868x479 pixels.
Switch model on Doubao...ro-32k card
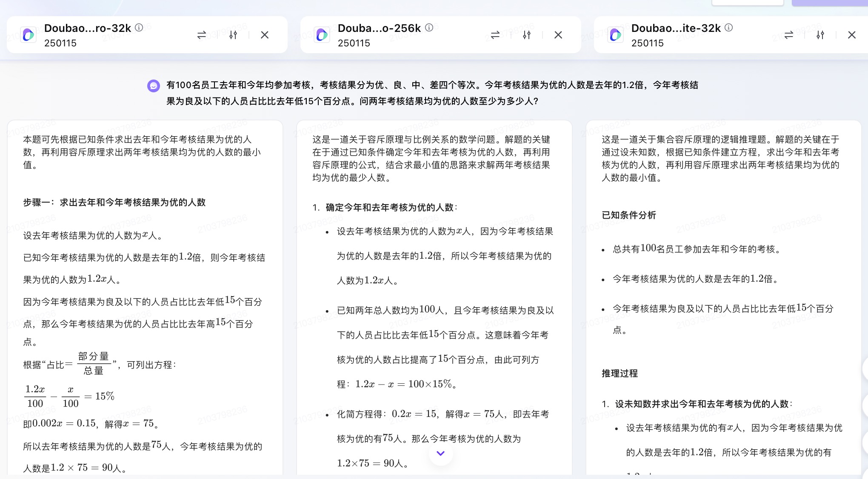[202, 35]
